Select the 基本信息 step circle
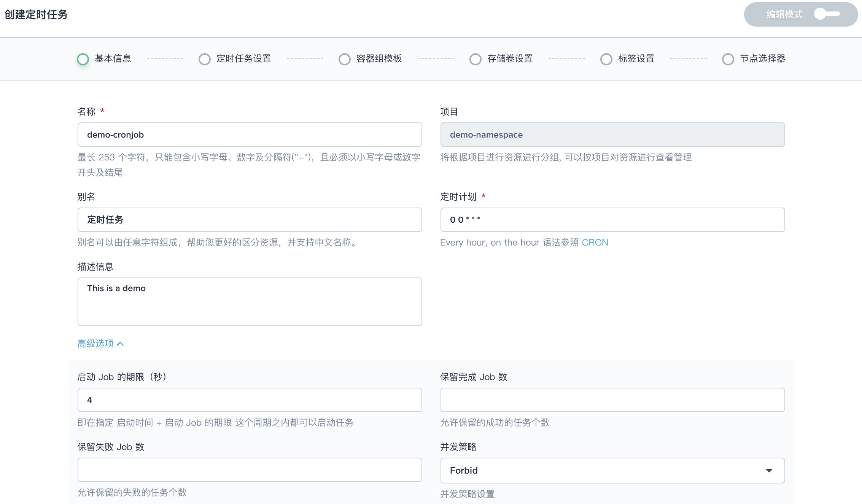Image resolution: width=862 pixels, height=504 pixels. point(83,59)
